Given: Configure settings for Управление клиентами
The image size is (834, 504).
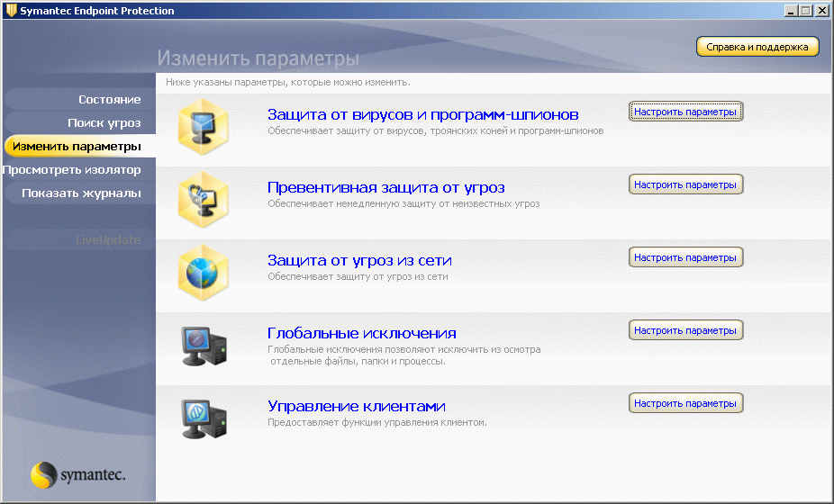Looking at the screenshot, I should pos(685,403).
